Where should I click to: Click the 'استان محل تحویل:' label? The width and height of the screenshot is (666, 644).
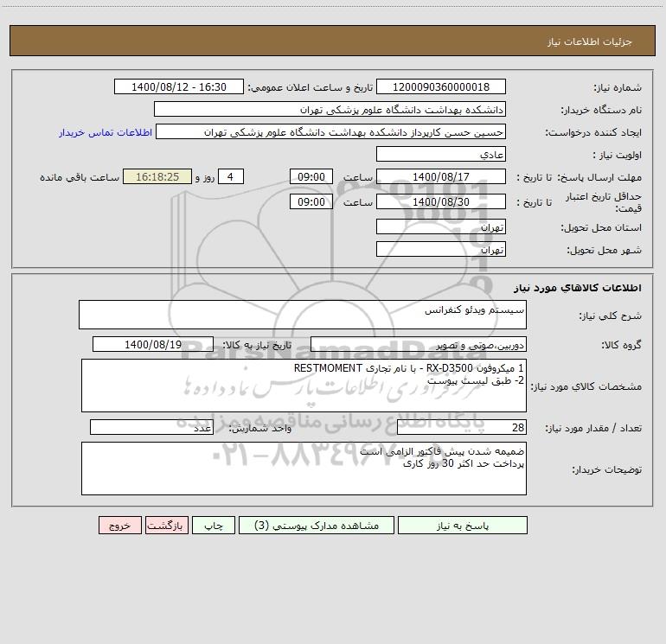601,228
